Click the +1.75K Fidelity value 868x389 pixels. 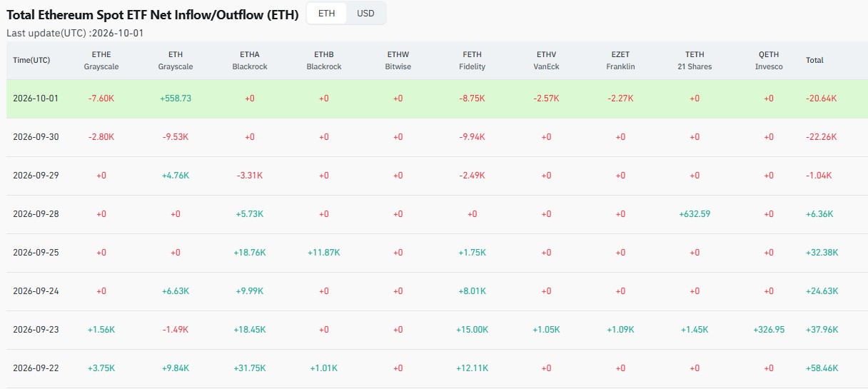[473, 253]
